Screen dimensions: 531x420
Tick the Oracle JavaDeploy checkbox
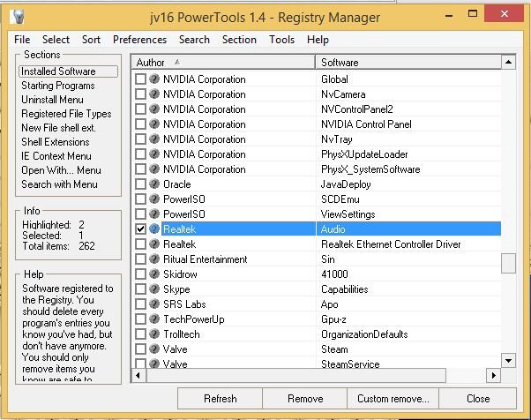(140, 184)
